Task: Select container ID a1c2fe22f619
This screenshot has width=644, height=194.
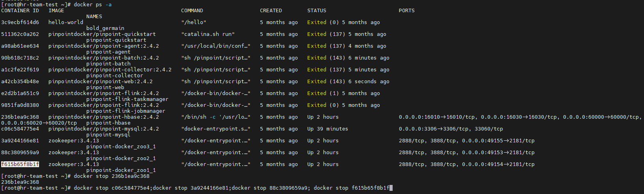Action: click(20, 70)
